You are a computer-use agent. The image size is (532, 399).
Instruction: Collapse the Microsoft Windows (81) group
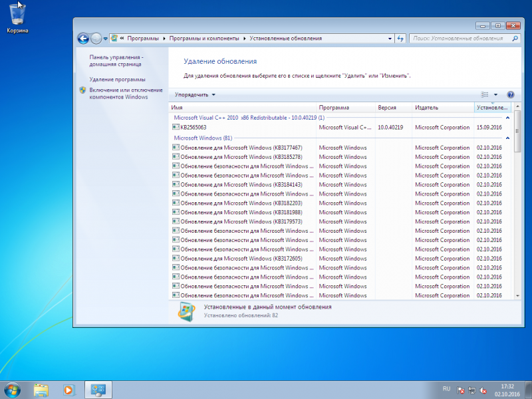tap(507, 138)
